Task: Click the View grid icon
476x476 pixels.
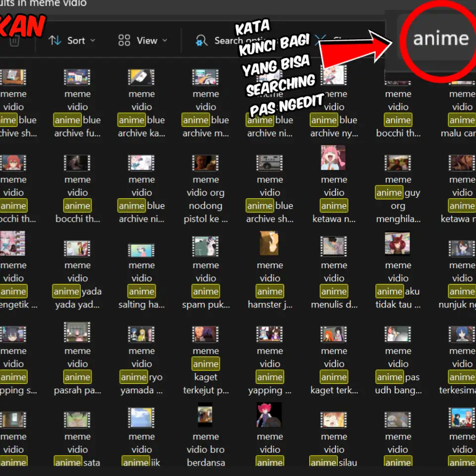Action: 124,40
